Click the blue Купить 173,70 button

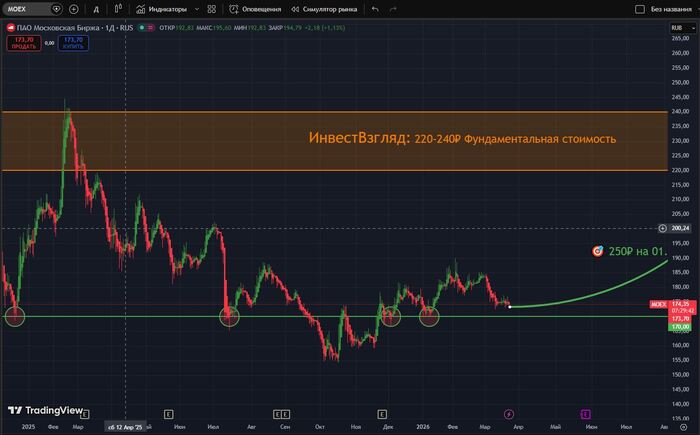tap(73, 43)
